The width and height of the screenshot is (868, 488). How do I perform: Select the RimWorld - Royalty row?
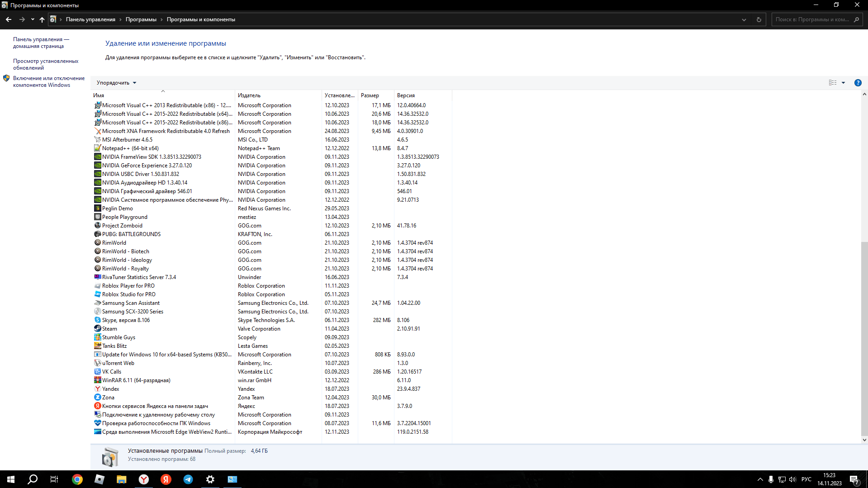click(271, 269)
